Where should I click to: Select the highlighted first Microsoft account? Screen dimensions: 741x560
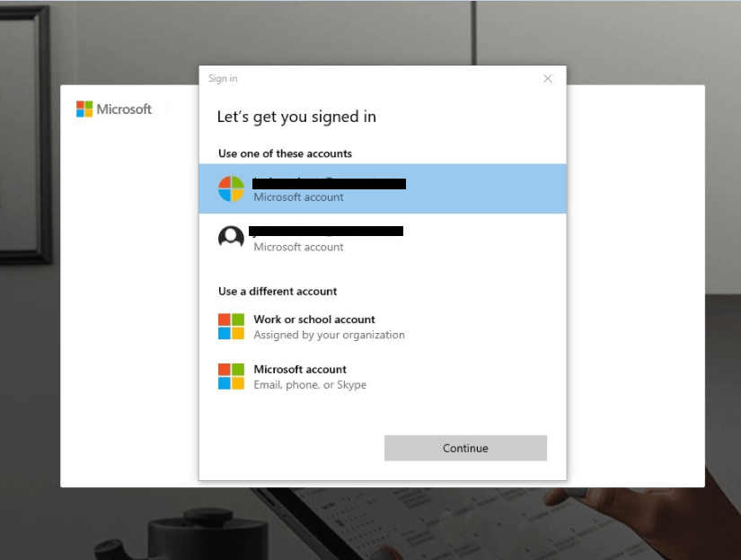[x=383, y=188]
